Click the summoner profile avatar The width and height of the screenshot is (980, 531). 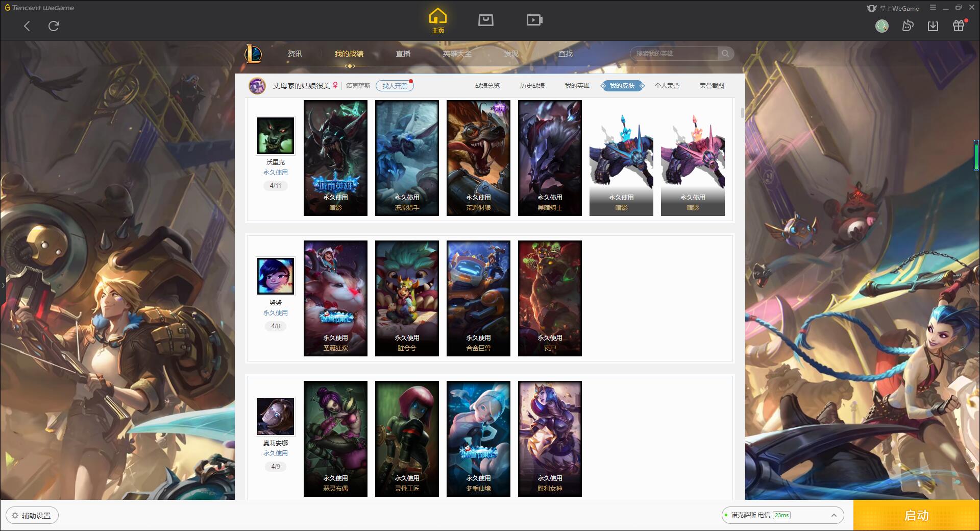[257, 86]
